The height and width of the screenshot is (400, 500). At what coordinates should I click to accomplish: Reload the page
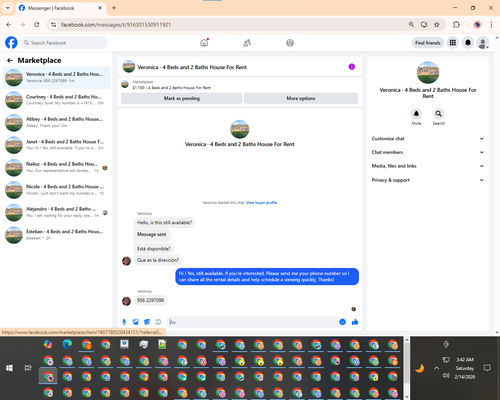[x=37, y=24]
